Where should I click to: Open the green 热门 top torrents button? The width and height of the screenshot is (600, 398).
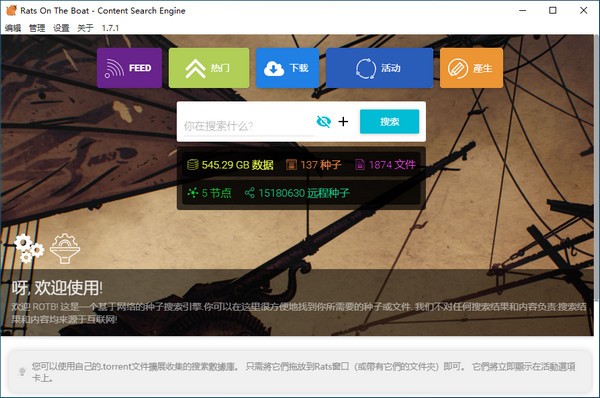coord(209,68)
